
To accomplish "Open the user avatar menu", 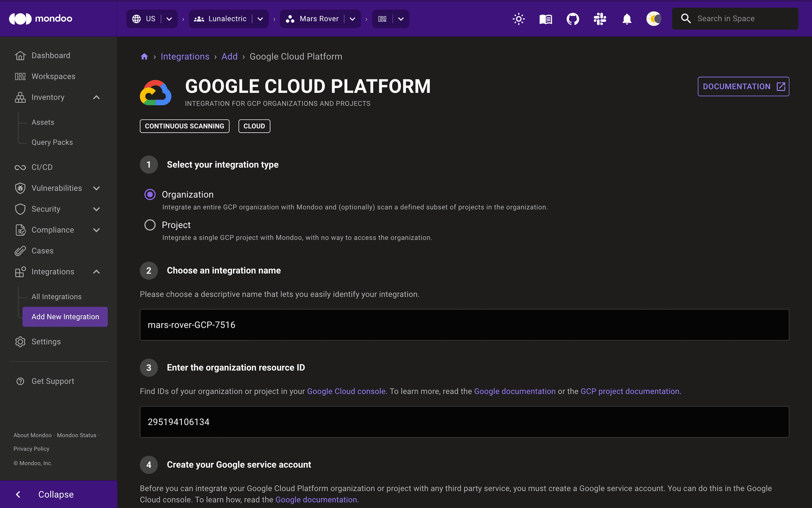I will (653, 19).
